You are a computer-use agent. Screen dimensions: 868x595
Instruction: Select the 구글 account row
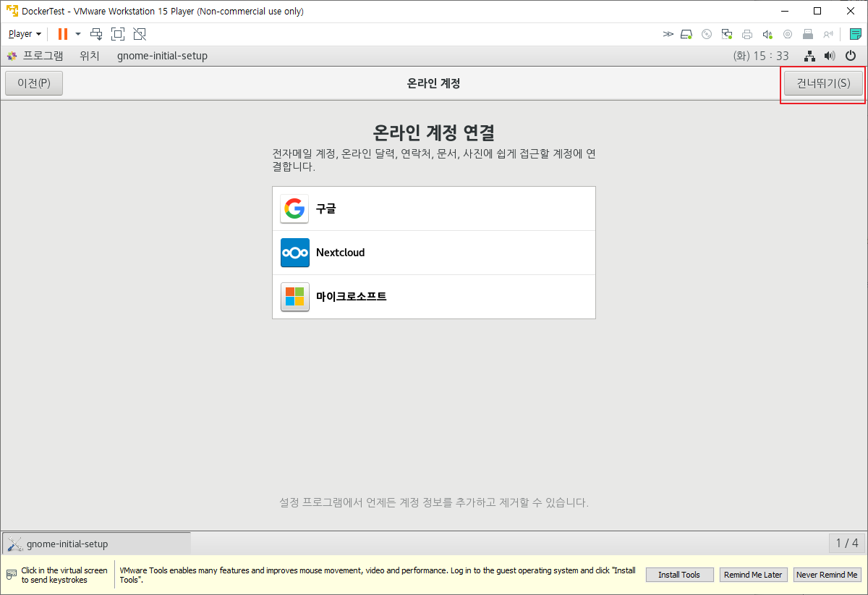[x=434, y=209]
